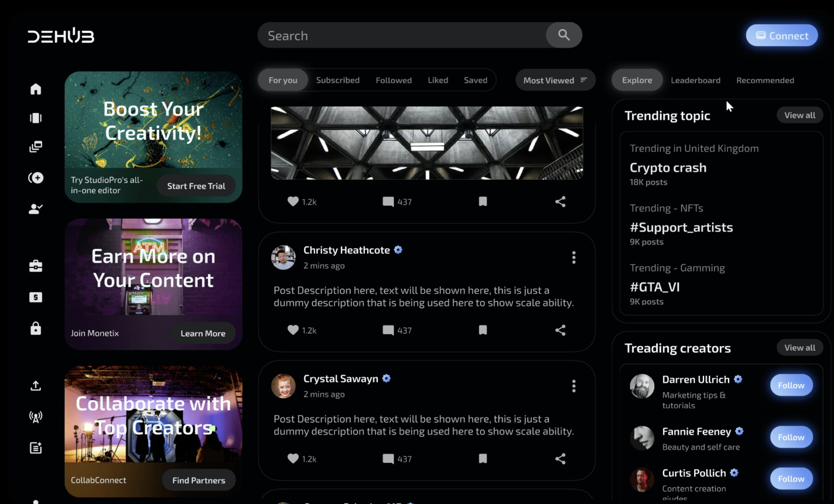This screenshot has height=504, width=834.
Task: Click Start Free Trial button
Action: coord(196,186)
